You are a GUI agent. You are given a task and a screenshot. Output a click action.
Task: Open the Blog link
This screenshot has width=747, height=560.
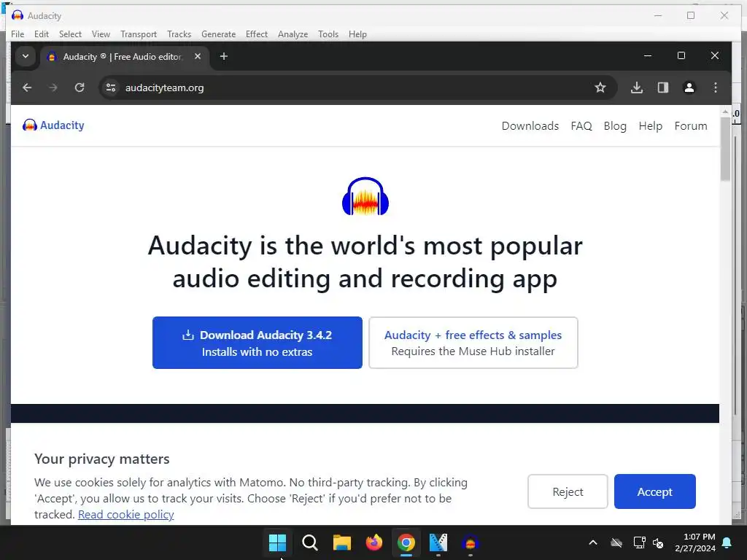[615, 126]
